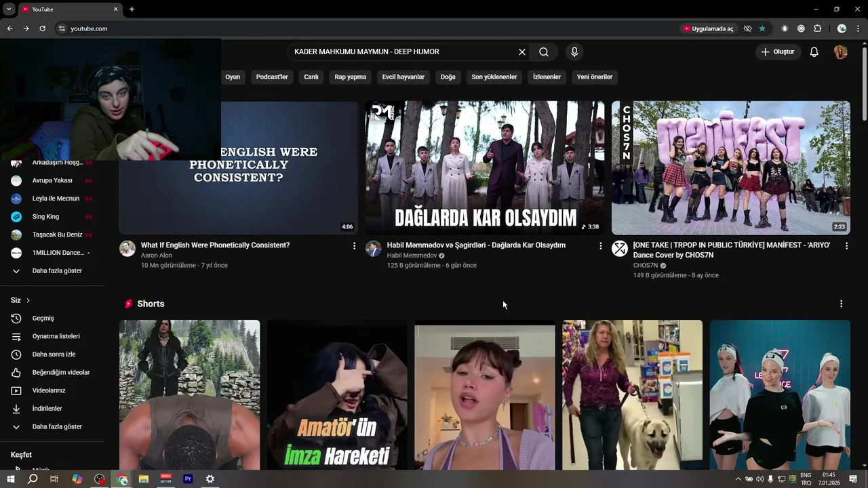Reload the page

pyautogui.click(x=42, y=28)
